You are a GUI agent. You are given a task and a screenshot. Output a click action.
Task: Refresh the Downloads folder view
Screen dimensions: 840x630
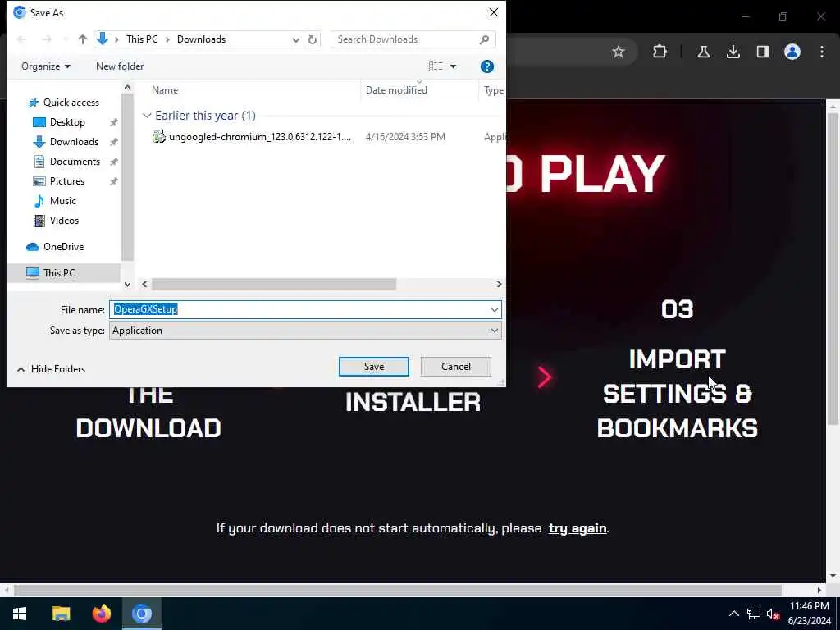(313, 39)
